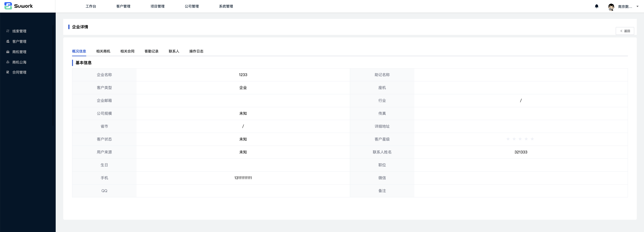Click the 助记名称 field label
The height and width of the screenshot is (232, 644).
(382, 75)
